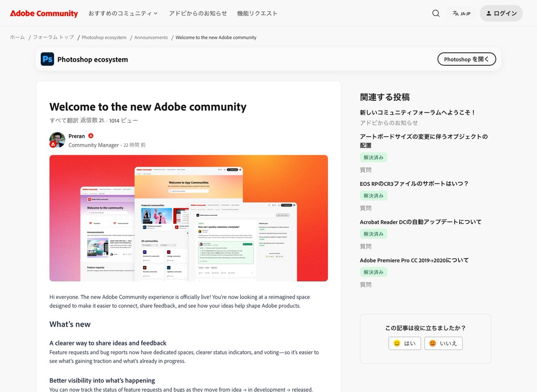Click すべて翻訳 link
537x392 pixels.
pyautogui.click(x=64, y=120)
